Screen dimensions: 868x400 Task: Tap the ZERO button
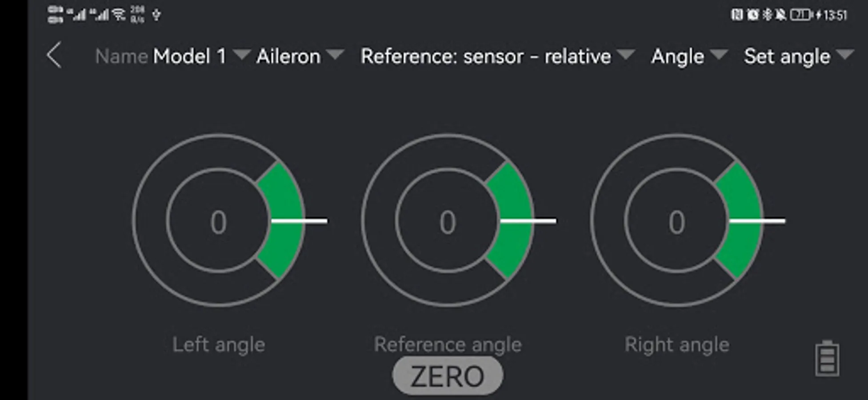click(448, 376)
